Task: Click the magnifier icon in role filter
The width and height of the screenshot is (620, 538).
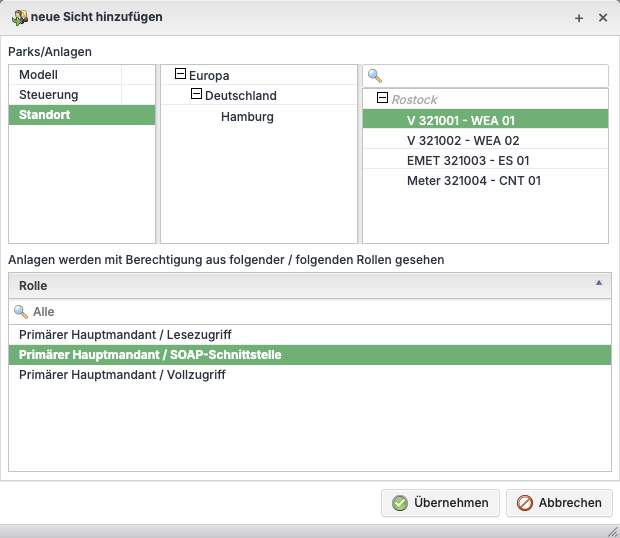Action: click(21, 312)
